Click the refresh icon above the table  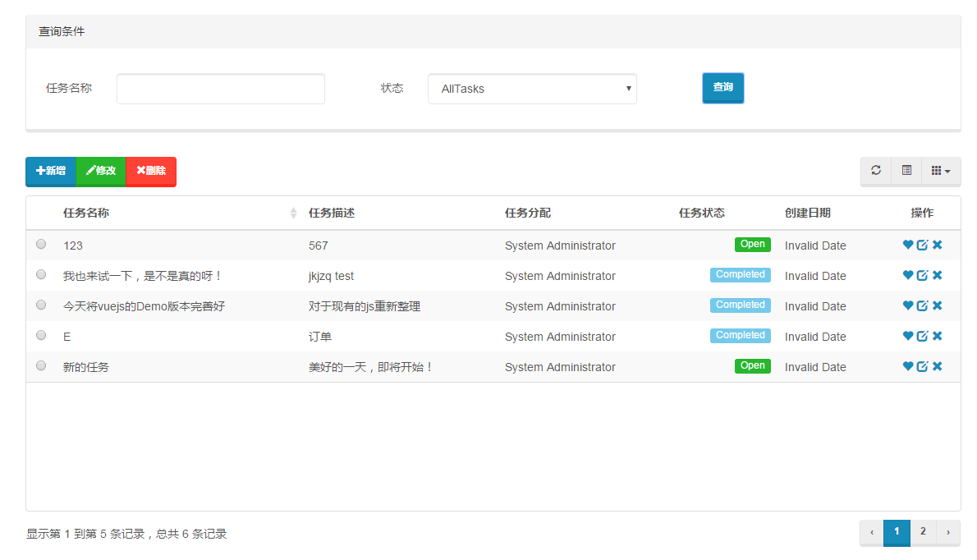point(876,171)
